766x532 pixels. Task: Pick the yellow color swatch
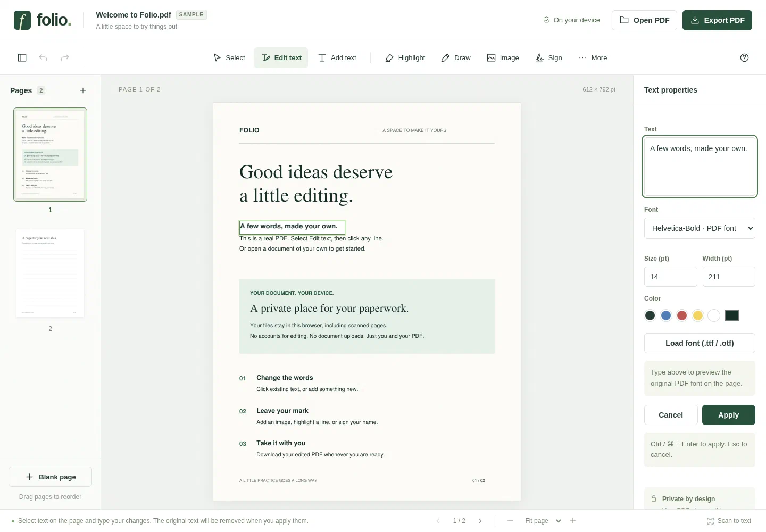(x=698, y=315)
